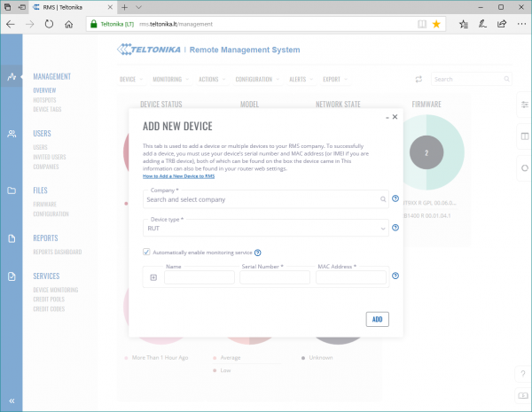Click the Teltonika logo
532x412 pixels.
149,50
